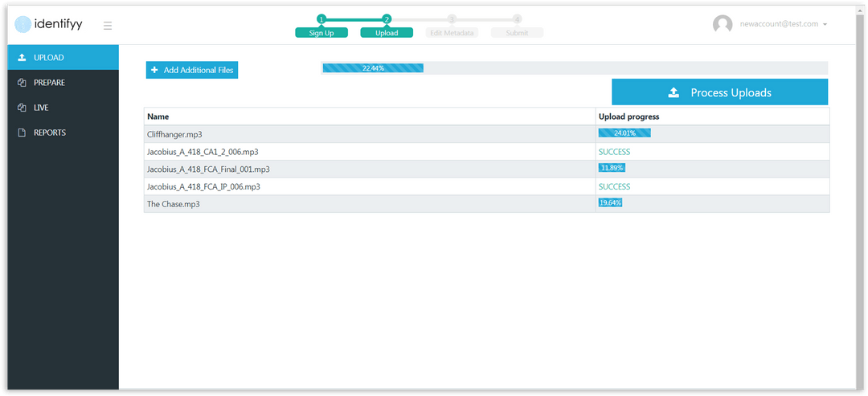Click the overall 22.44% progress bar
The width and height of the screenshot is (868, 396).
pyautogui.click(x=575, y=68)
